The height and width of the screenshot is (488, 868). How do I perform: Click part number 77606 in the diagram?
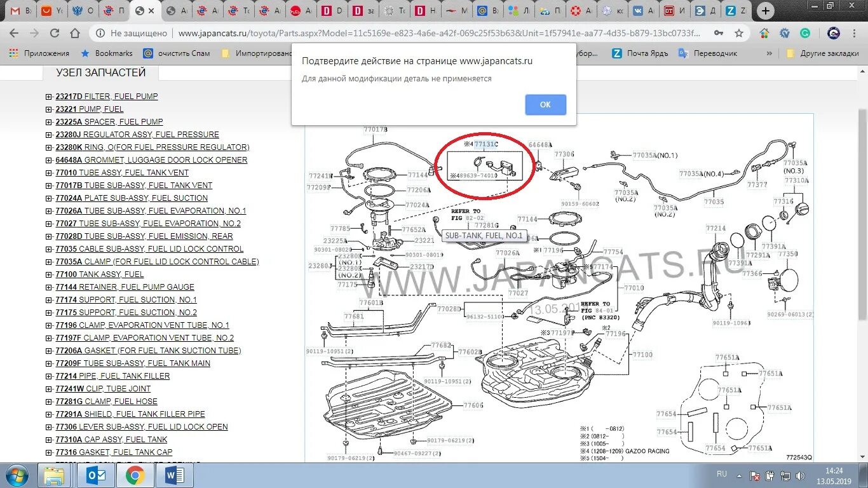point(473,405)
